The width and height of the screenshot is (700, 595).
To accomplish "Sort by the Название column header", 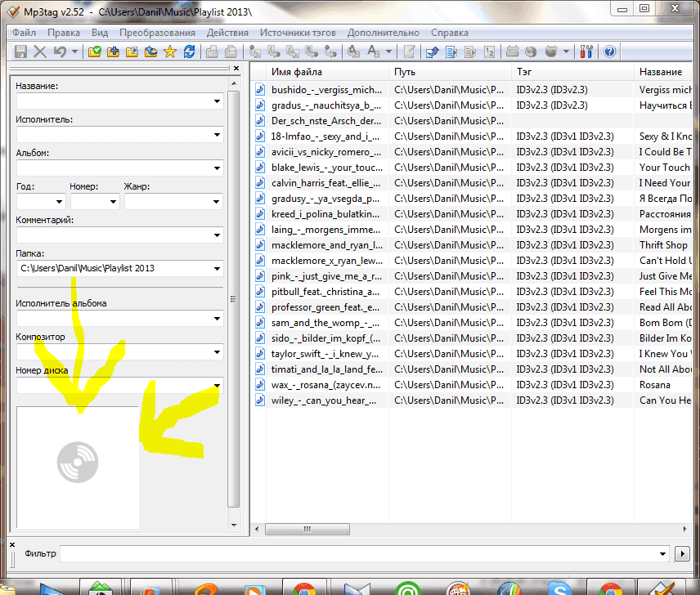I will click(663, 72).
